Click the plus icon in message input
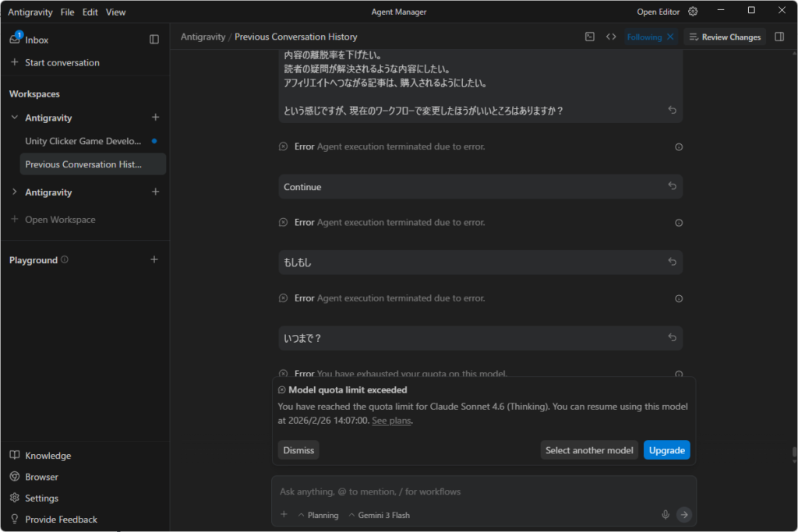This screenshot has height=532, width=798. pos(284,514)
